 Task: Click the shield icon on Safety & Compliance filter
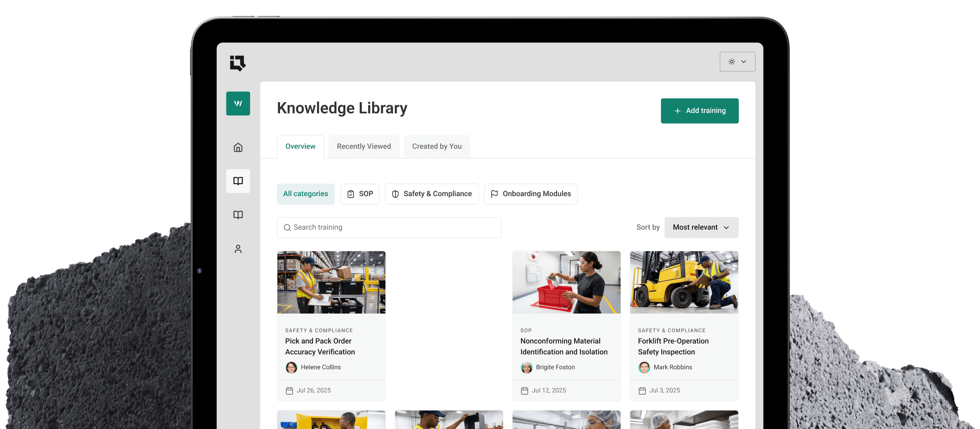click(x=395, y=194)
